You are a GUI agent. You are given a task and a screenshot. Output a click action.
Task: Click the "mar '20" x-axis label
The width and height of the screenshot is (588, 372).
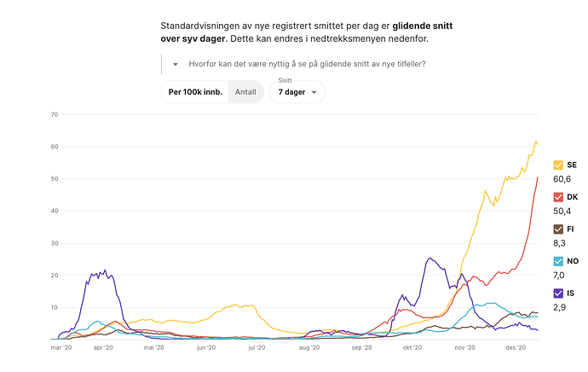[62, 348]
